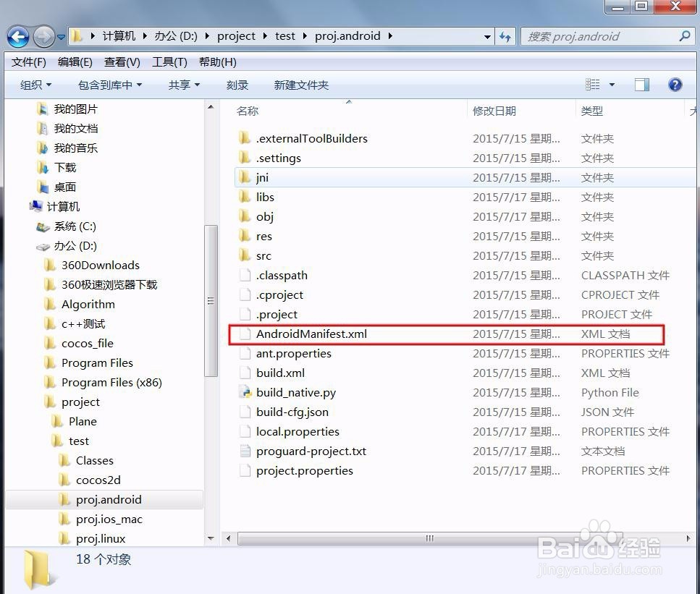Click 计算机 in the address breadcrumb

tap(118, 36)
